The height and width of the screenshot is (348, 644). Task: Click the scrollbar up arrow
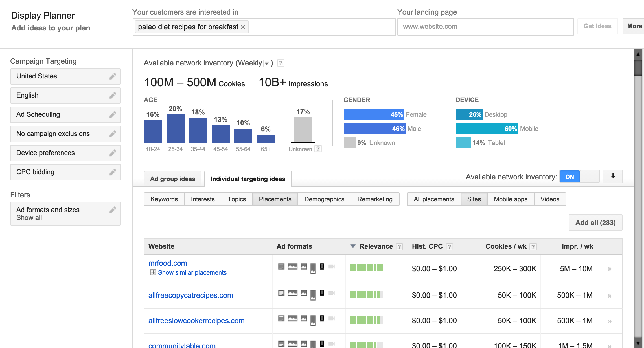coord(638,54)
